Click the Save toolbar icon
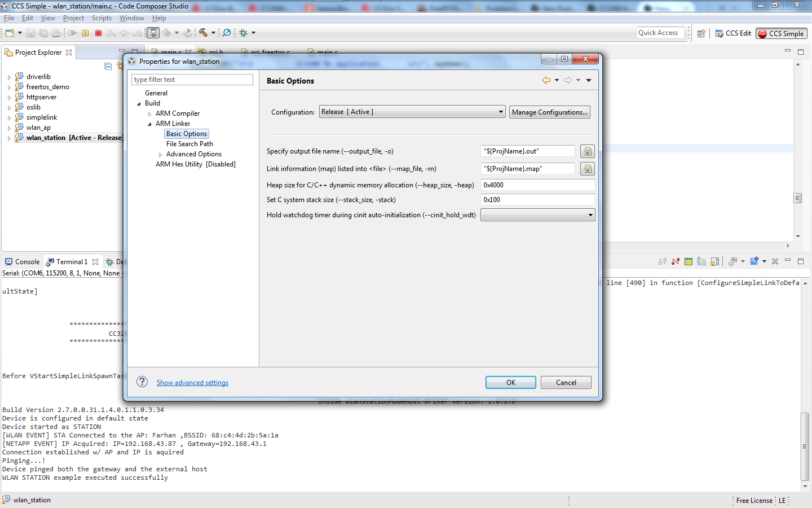This screenshot has height=508, width=812. [30, 33]
